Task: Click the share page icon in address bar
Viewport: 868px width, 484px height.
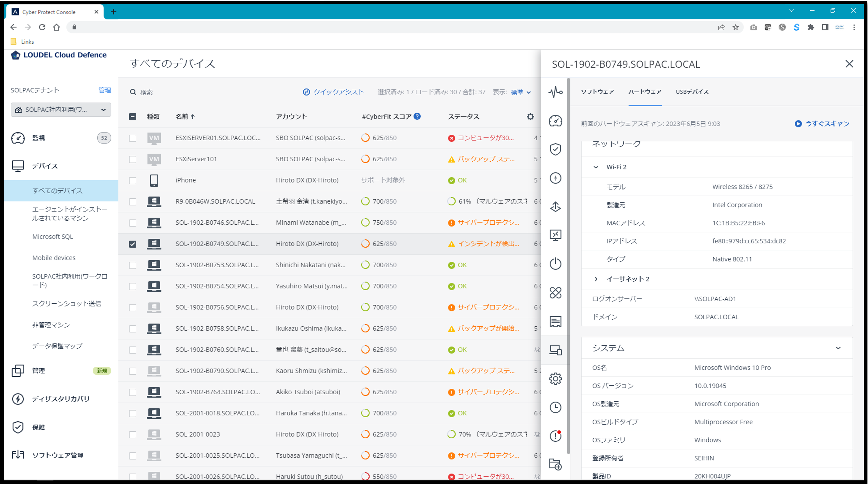Action: pos(721,27)
